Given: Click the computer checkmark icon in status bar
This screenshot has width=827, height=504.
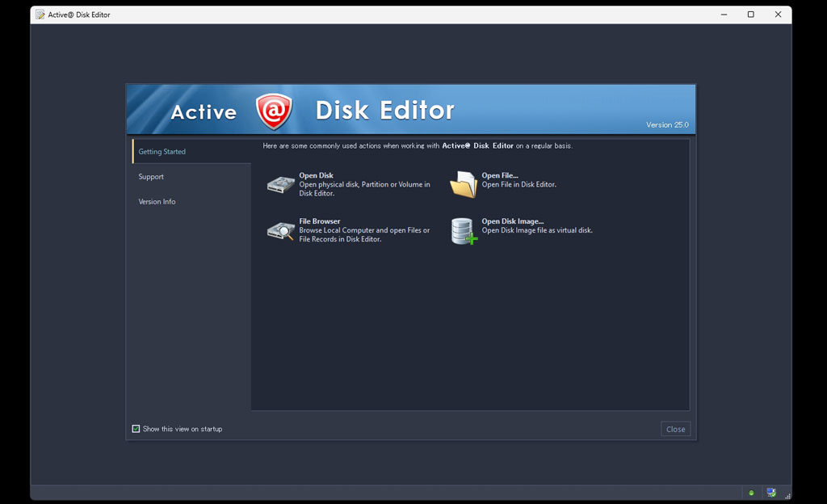Looking at the screenshot, I should 771,493.
